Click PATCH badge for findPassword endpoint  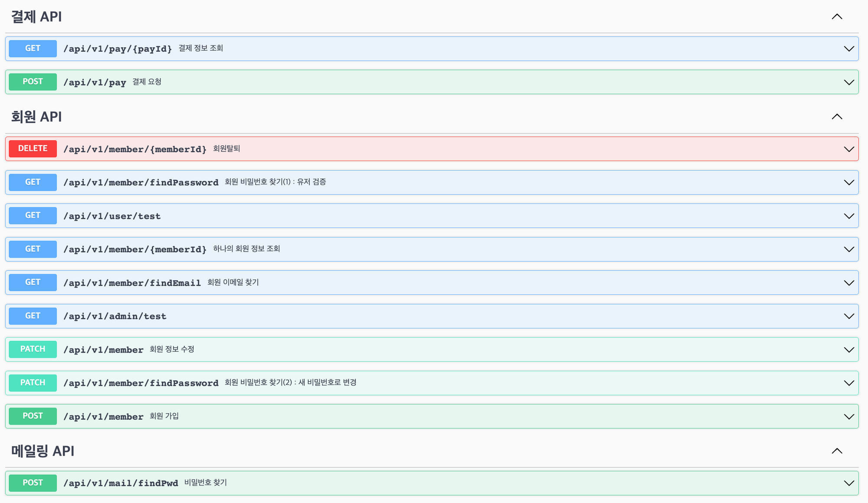33,383
